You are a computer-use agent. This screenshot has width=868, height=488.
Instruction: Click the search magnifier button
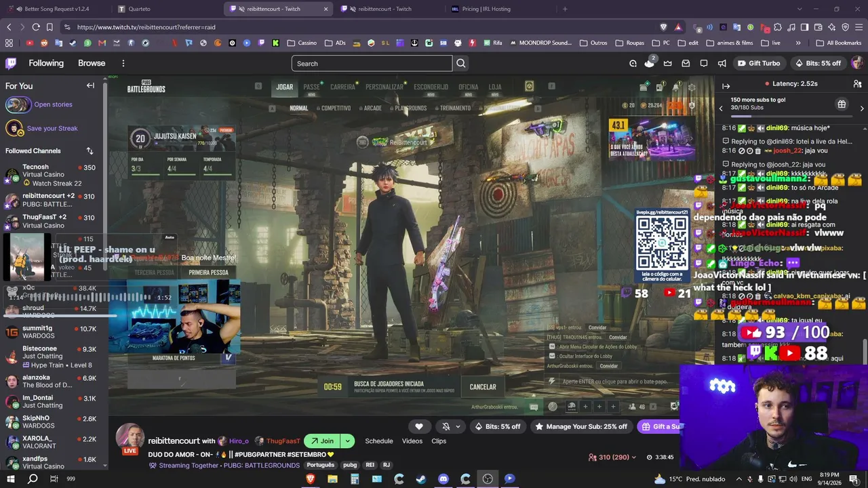pyautogui.click(x=461, y=64)
